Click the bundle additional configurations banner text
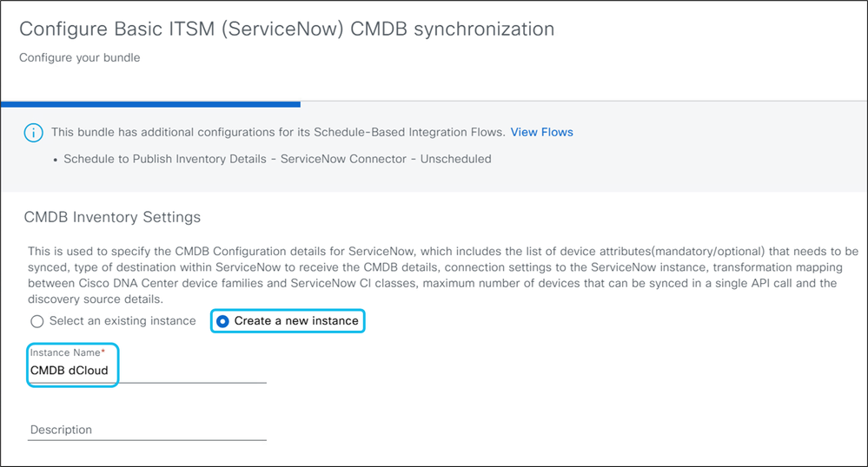Screen dimensions: 868x467 click(x=278, y=132)
